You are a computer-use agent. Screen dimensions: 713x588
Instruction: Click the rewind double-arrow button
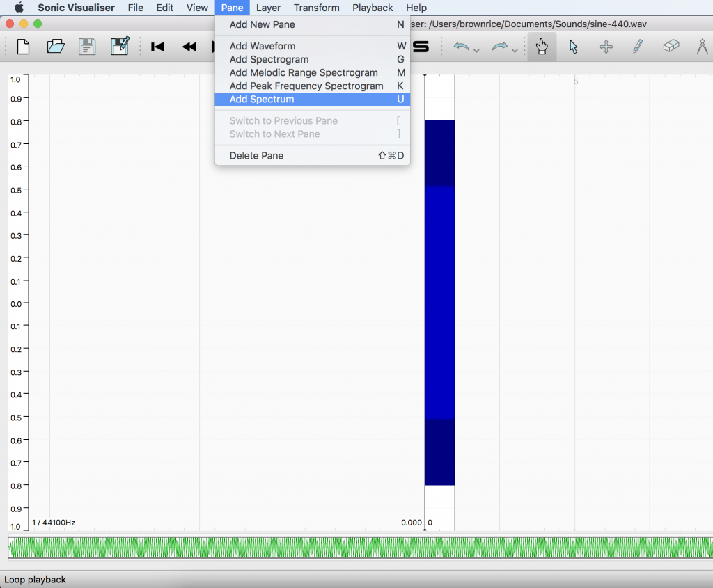189,47
